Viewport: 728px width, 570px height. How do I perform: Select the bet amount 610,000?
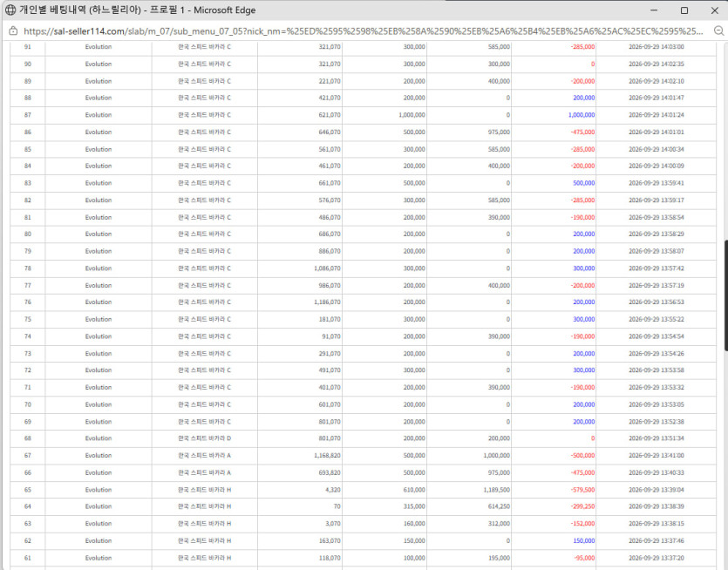[x=414, y=490]
